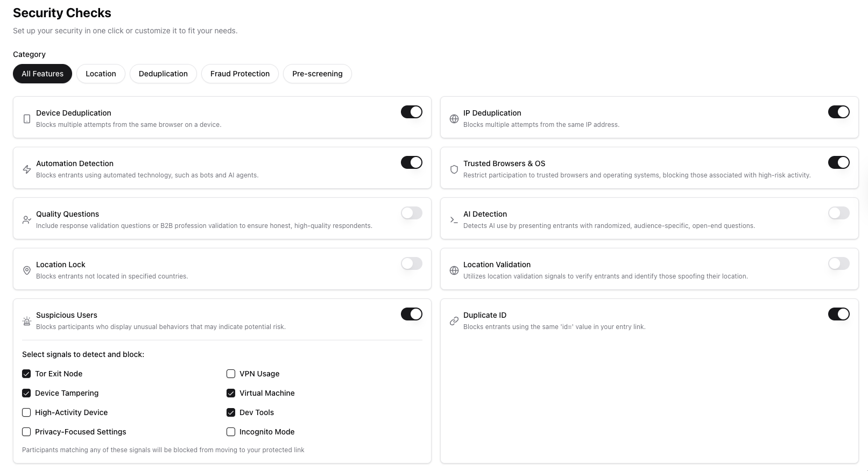Check the Incognito Mode checkbox
Image resolution: width=868 pixels, height=471 pixels.
[231, 432]
